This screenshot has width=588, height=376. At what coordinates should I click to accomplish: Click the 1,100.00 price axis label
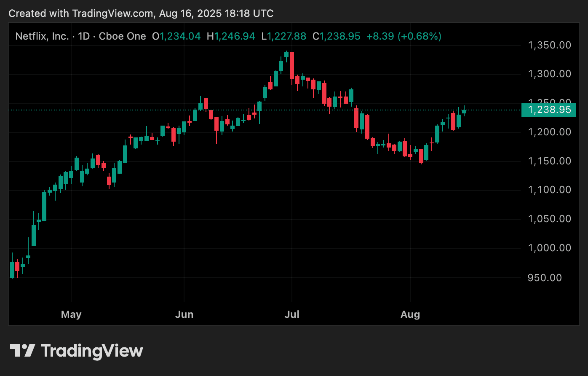point(550,190)
